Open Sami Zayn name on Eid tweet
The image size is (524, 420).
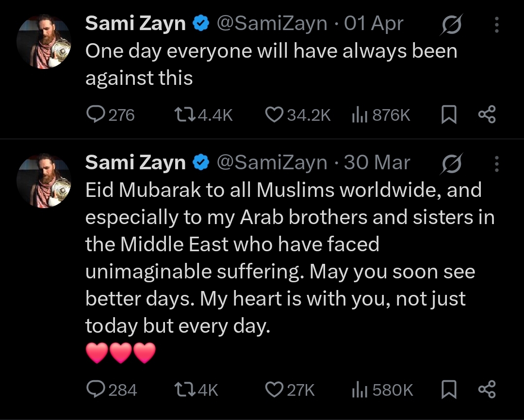point(135,163)
